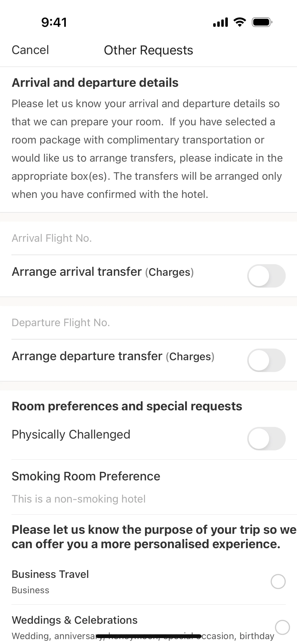Tap the 9:41 clock in status bar

coord(54,22)
